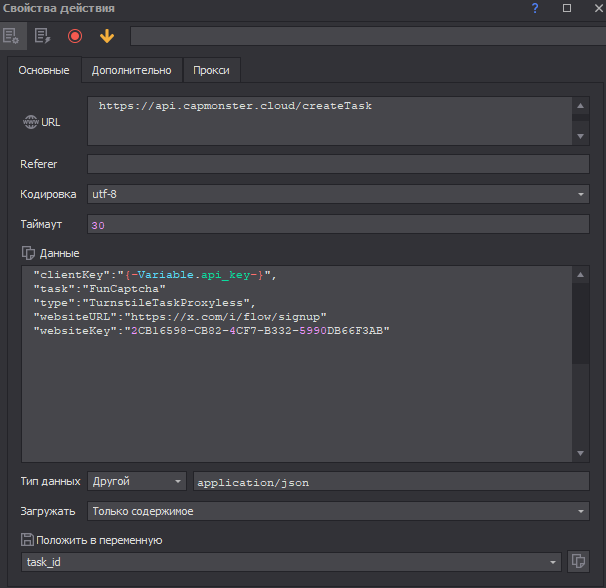Expand the Загружать Только содержимое dropdown

pos(338,511)
